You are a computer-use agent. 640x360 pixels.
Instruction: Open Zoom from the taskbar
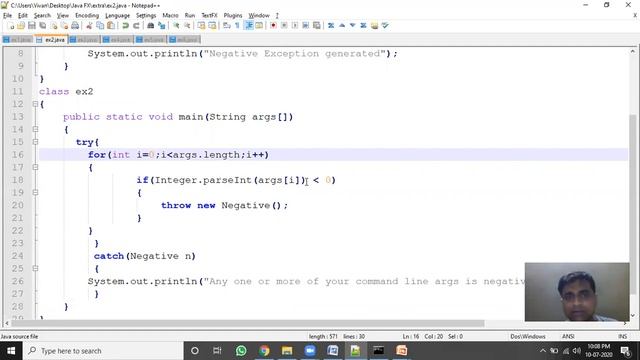[310, 351]
